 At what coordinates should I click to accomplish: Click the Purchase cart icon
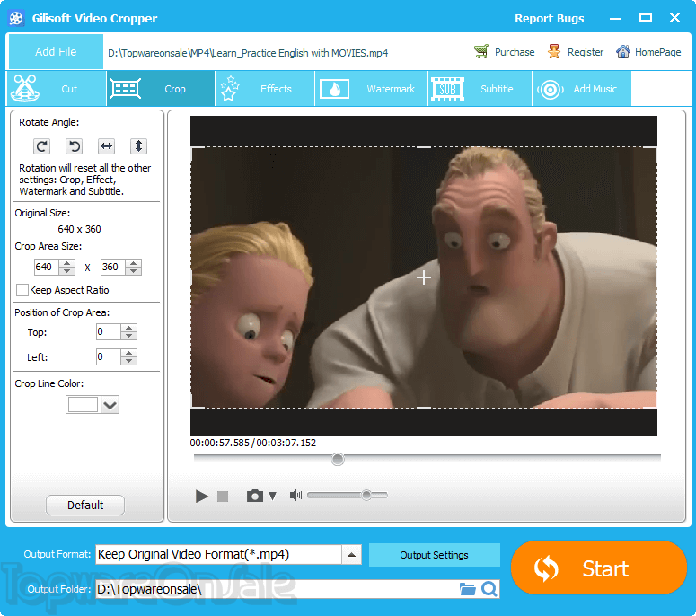pyautogui.click(x=481, y=51)
